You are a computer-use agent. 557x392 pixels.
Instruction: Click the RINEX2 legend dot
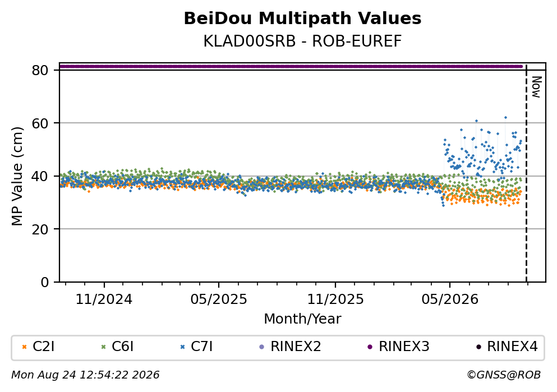[x=262, y=347]
